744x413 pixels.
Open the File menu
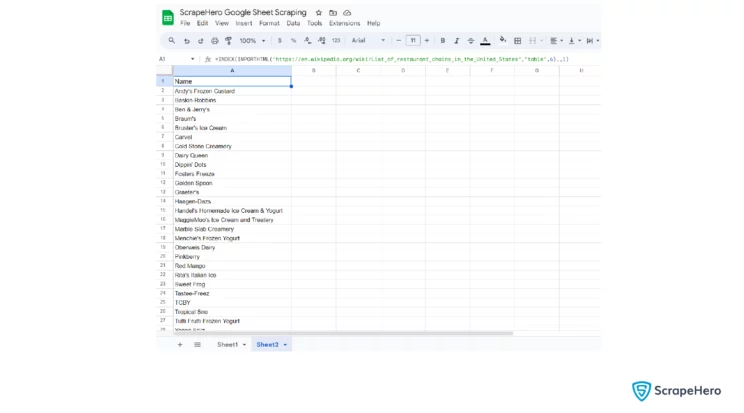tap(185, 23)
